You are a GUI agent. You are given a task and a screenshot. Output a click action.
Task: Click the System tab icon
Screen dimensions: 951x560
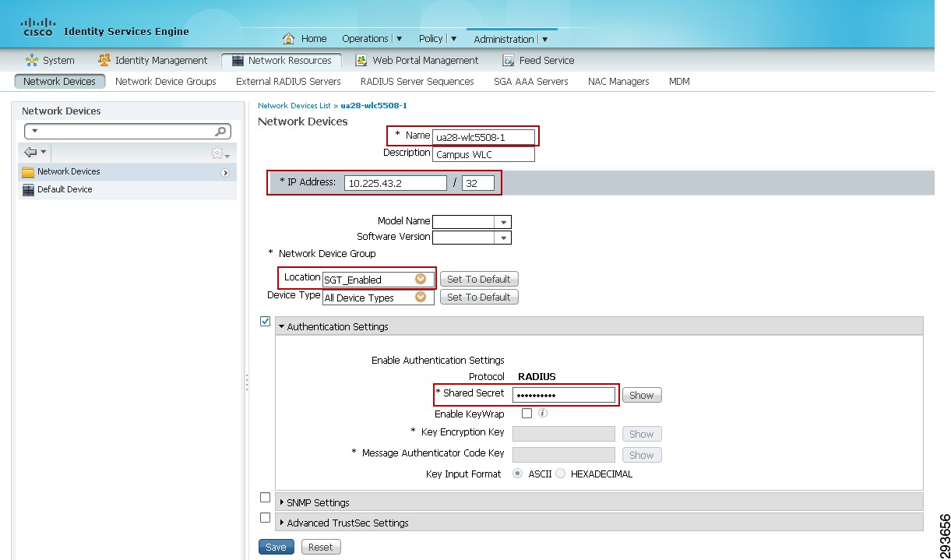(x=32, y=60)
